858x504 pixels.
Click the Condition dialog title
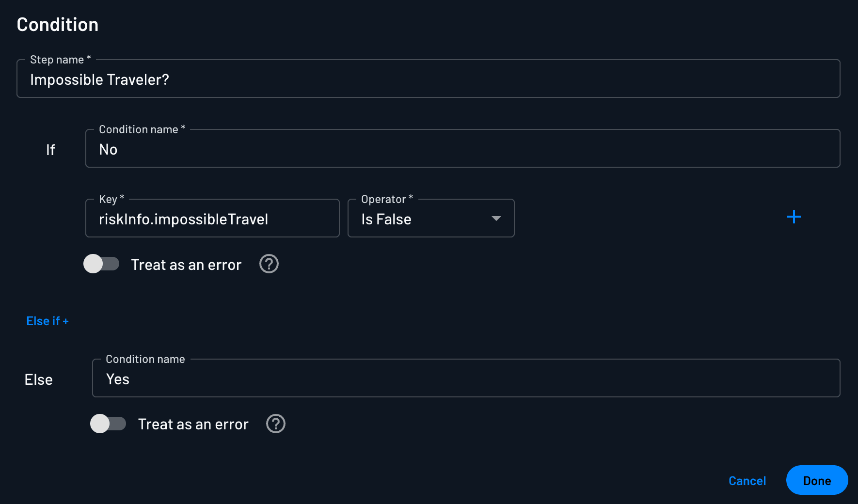point(57,24)
